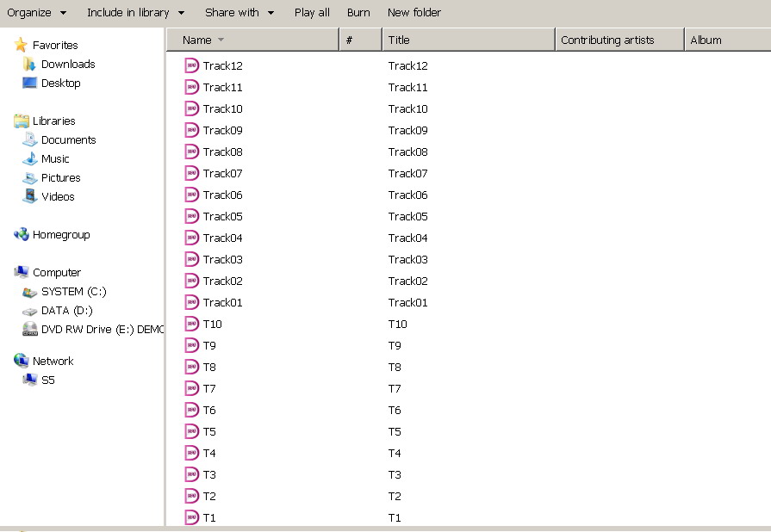The image size is (771, 532).
Task: Select the Track07 file icon
Action: tap(191, 173)
